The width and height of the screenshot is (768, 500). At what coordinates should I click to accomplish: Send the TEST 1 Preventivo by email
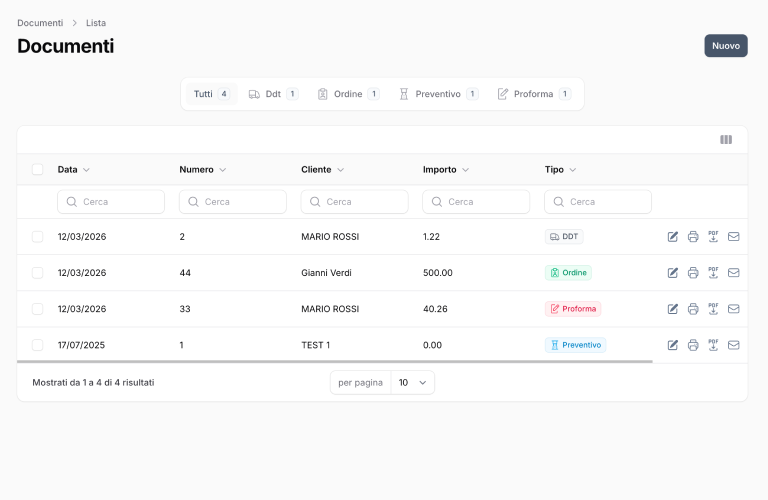(733, 345)
